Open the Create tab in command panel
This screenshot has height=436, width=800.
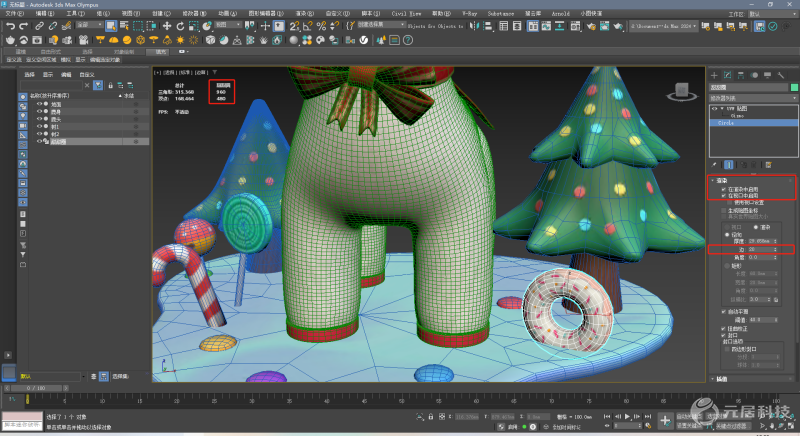click(x=714, y=75)
